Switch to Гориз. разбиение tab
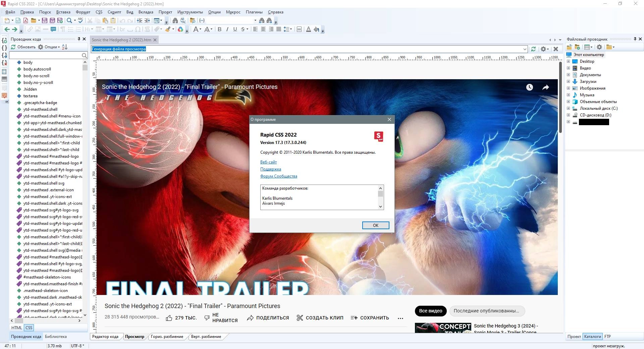644x349 pixels. point(167,337)
